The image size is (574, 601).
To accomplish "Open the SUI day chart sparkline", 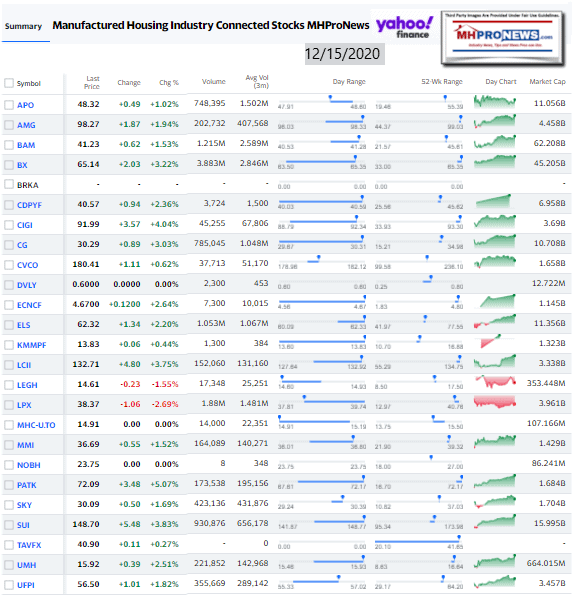I will click(495, 522).
